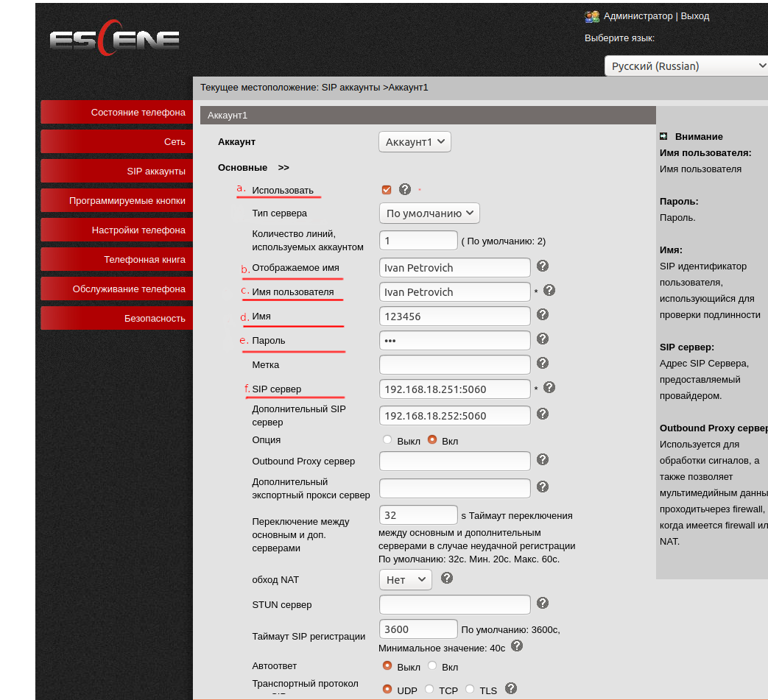Click help icon for Дополнительный экспортный прокси сервер
Image resolution: width=768 pixels, height=700 pixels.
[x=542, y=487]
